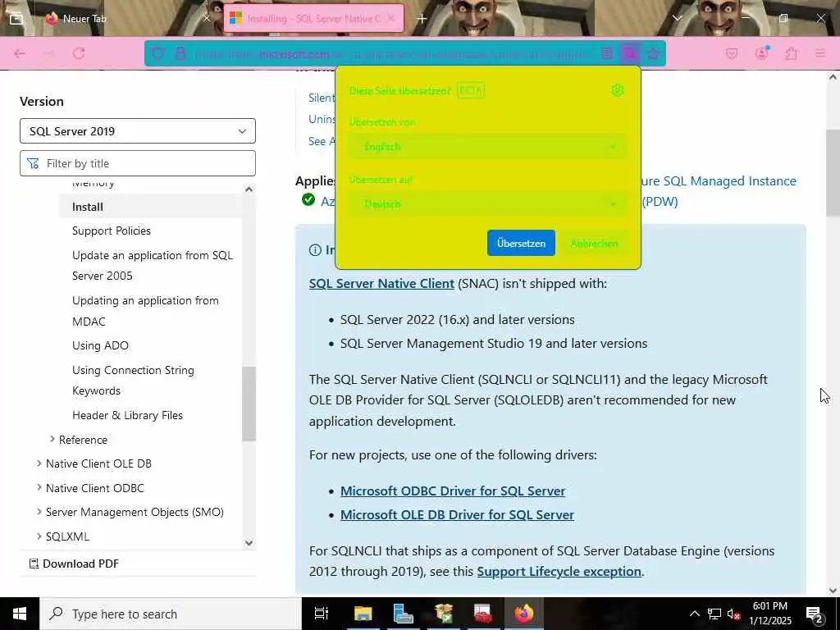Expand the Server Management Objects (SMO) node
The height and width of the screenshot is (630, 840).
pos(39,512)
